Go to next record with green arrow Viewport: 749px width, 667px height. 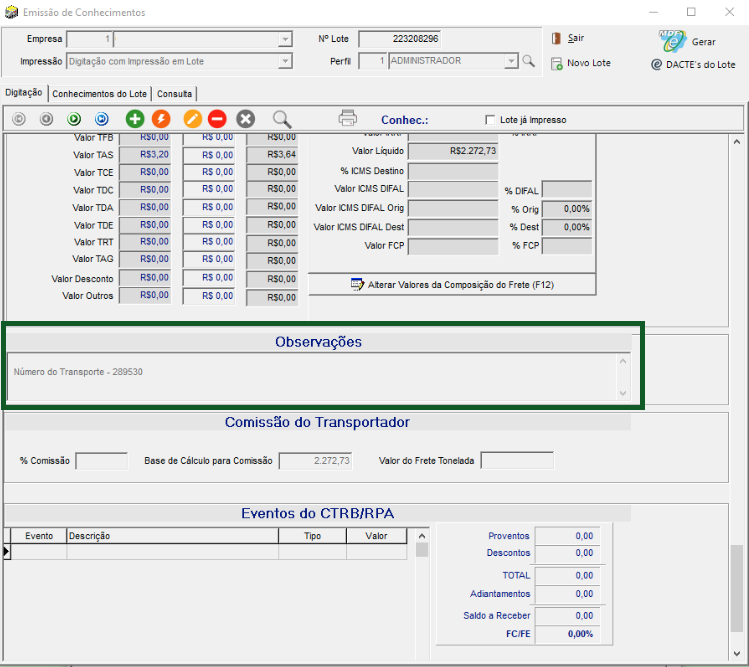click(74, 119)
